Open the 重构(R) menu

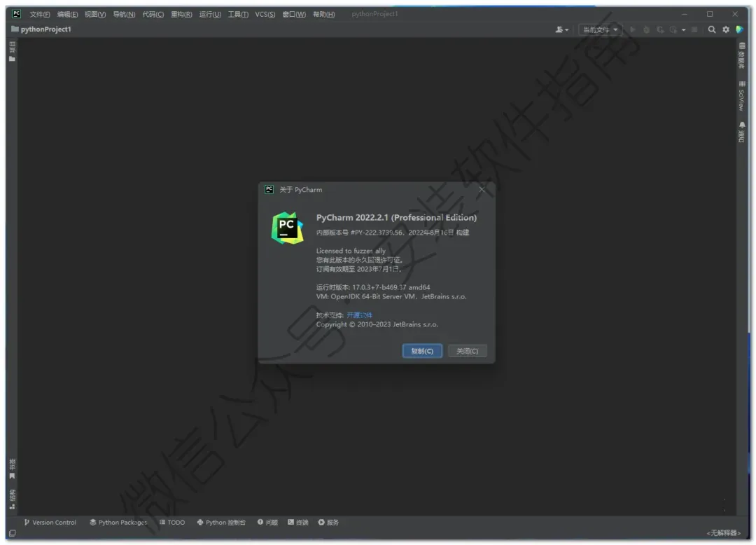(x=181, y=15)
